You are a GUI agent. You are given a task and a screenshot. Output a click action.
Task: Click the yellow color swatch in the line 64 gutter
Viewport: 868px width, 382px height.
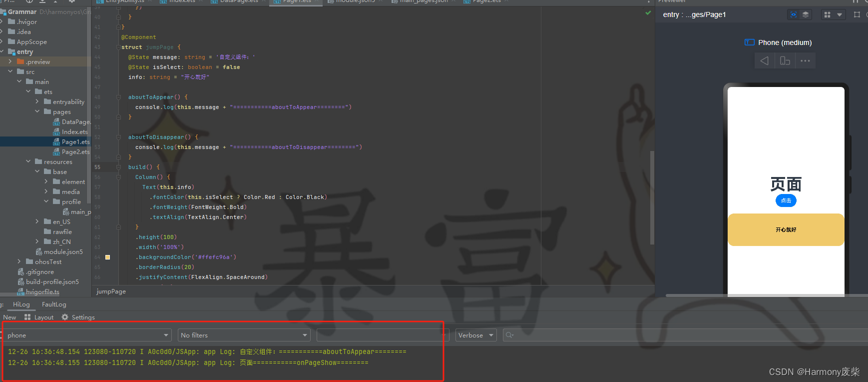pyautogui.click(x=107, y=257)
